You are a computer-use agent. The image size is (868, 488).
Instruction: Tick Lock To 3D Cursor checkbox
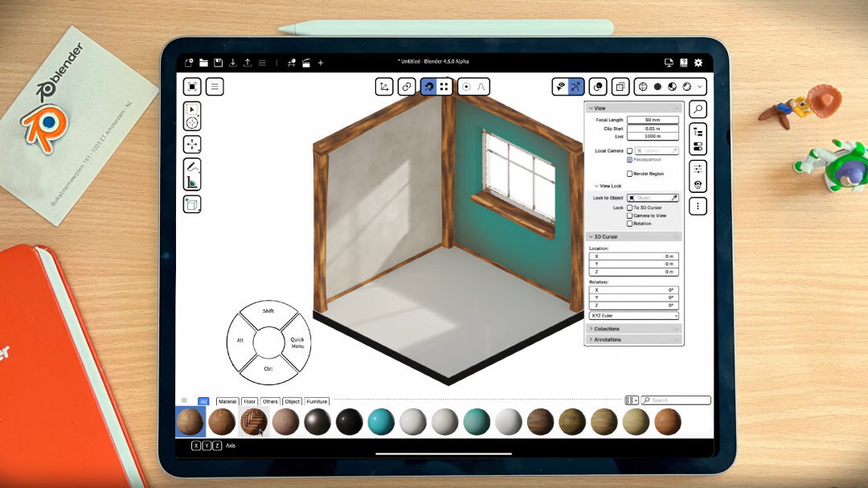tap(629, 207)
